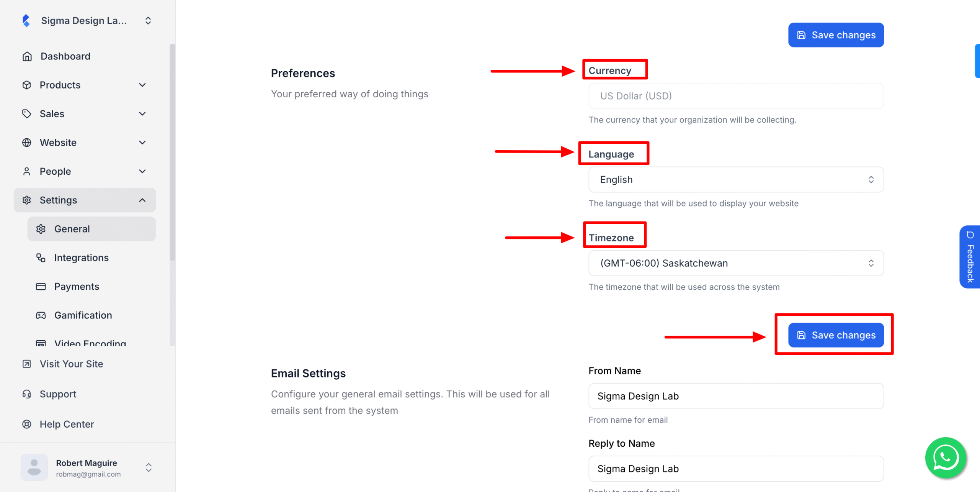Click the top Save changes button
The width and height of the screenshot is (980, 492).
click(x=836, y=34)
